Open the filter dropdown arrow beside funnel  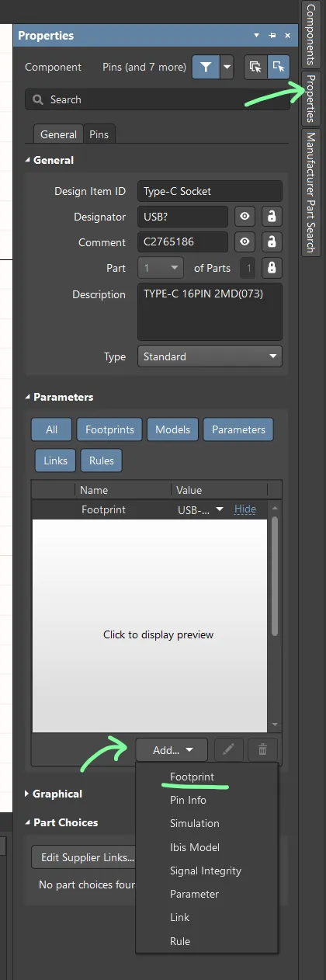click(227, 67)
